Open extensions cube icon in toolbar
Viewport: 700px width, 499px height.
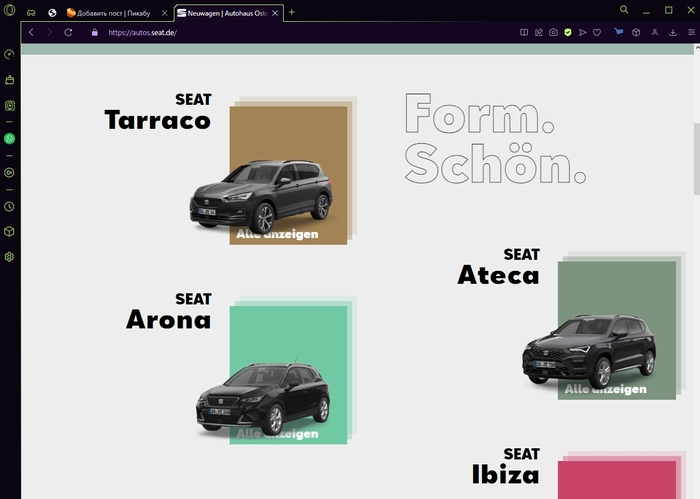pyautogui.click(x=636, y=32)
